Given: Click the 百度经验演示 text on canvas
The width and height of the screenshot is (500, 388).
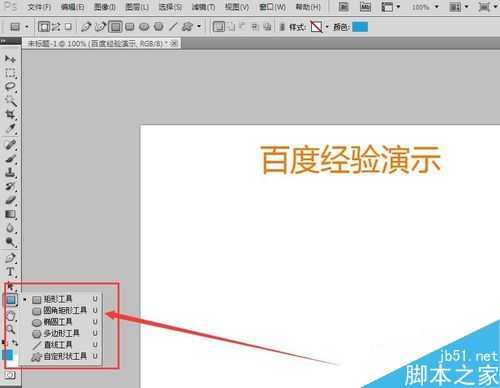Looking at the screenshot, I should [x=350, y=160].
